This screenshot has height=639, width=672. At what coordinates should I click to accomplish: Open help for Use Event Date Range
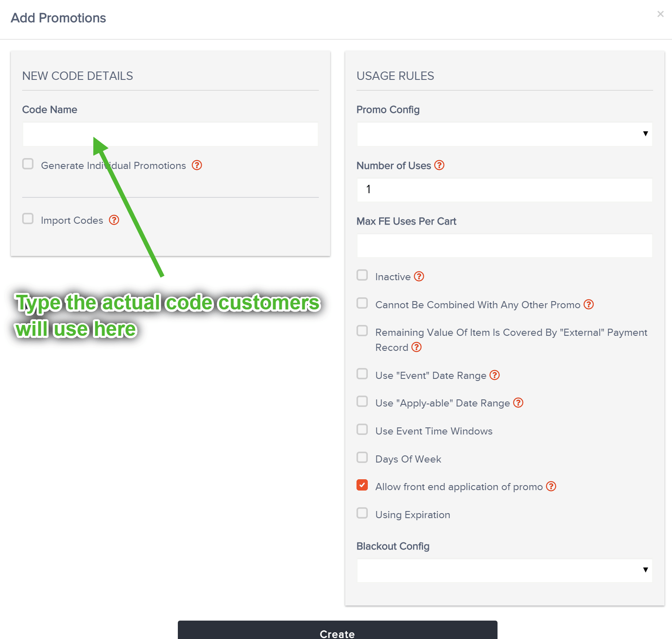[x=495, y=375]
